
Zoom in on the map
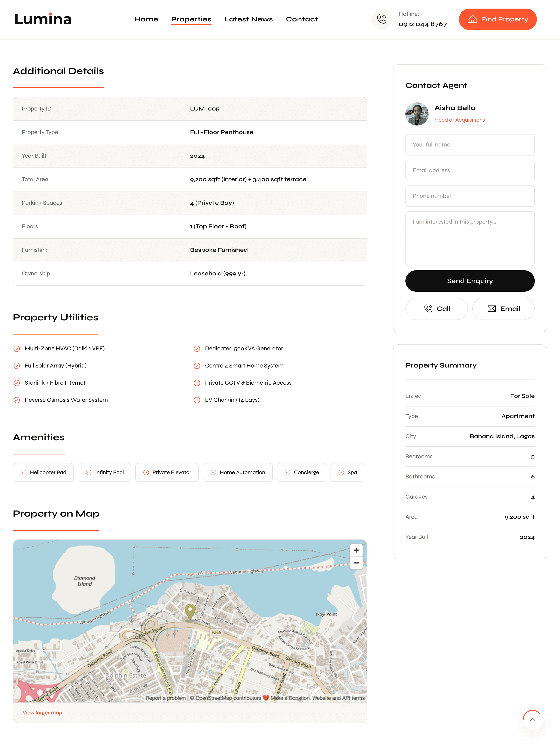tap(356, 550)
